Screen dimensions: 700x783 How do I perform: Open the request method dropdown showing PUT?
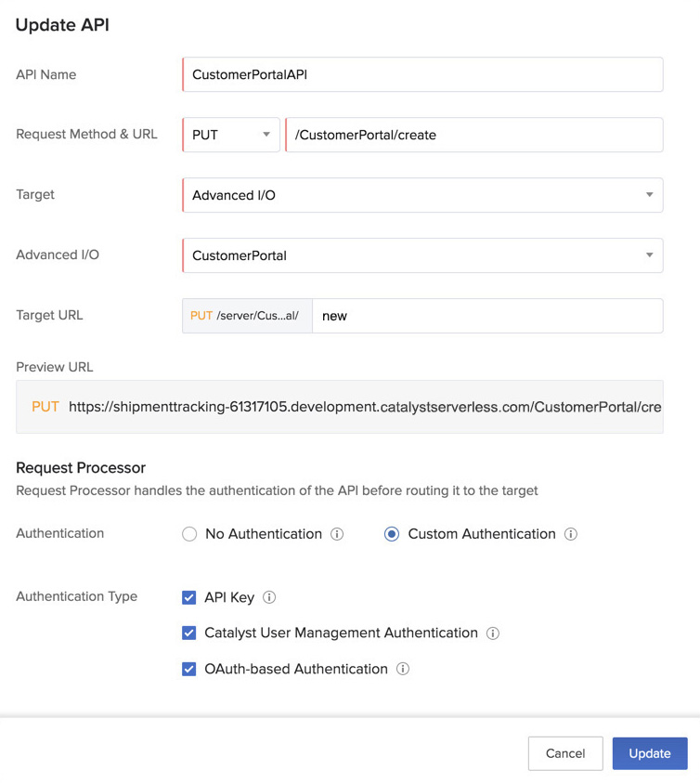pos(231,135)
